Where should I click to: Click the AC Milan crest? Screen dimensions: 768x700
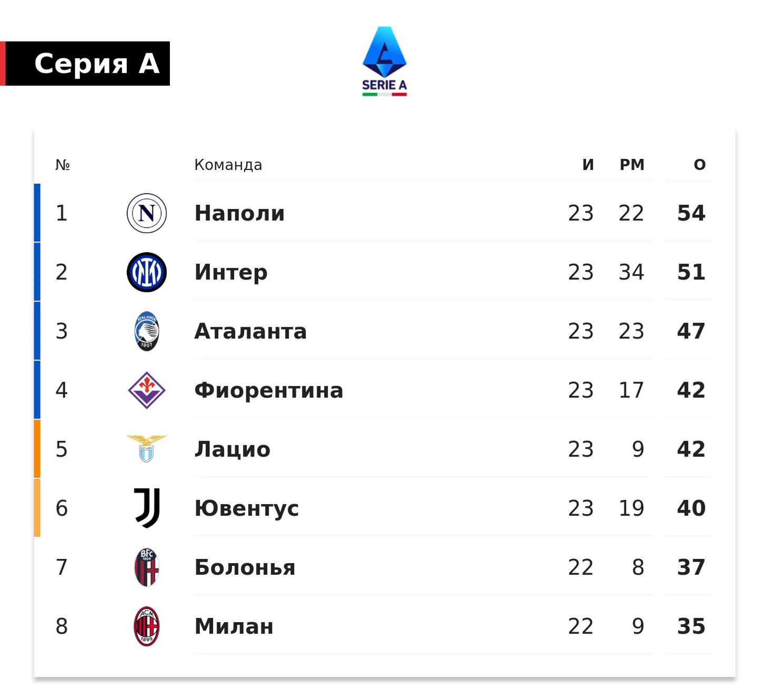coord(147,626)
